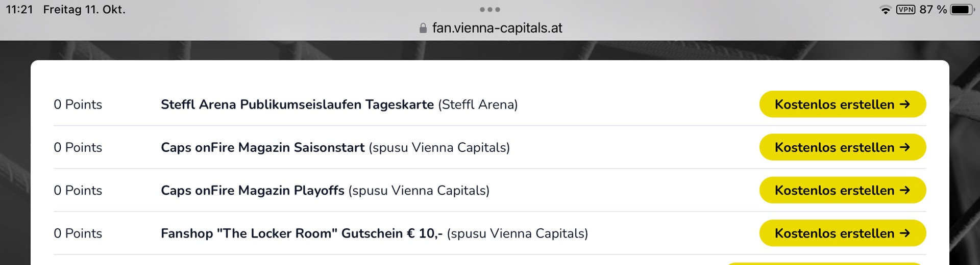Tap the 87 % battery percentage
The height and width of the screenshot is (265, 980).
(x=933, y=10)
